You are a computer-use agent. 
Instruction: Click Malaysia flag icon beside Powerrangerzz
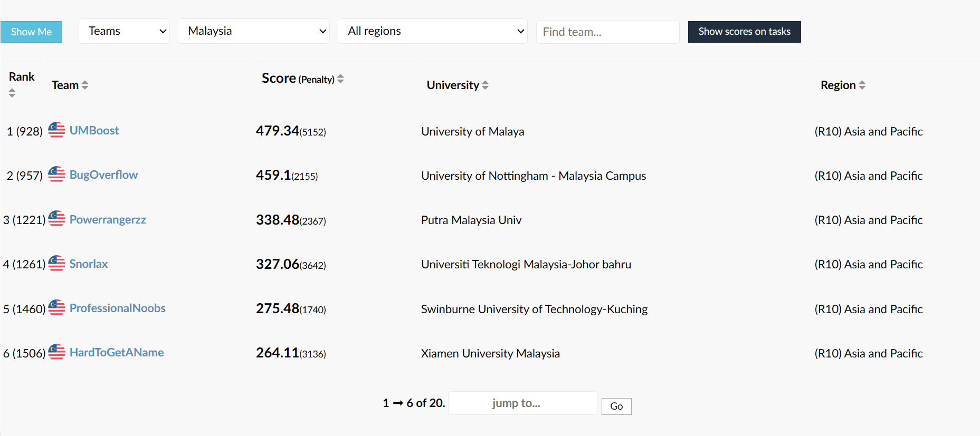pos(57,218)
